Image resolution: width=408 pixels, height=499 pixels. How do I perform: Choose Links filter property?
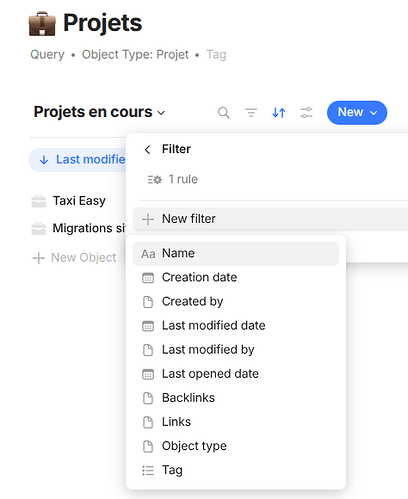(x=236, y=422)
